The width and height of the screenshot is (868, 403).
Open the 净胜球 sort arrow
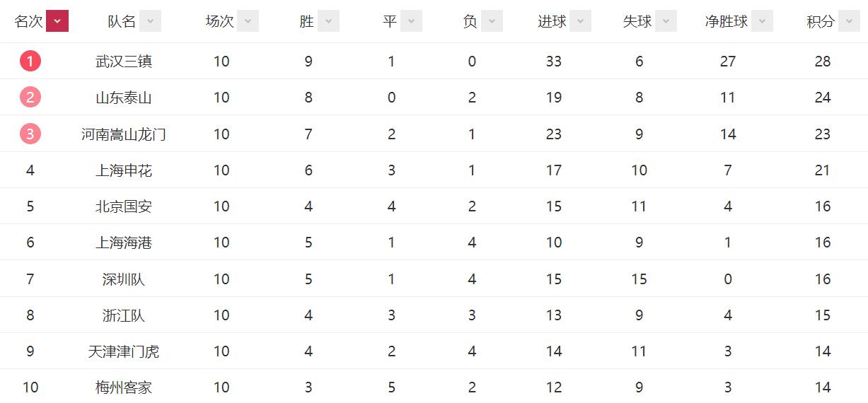point(762,21)
